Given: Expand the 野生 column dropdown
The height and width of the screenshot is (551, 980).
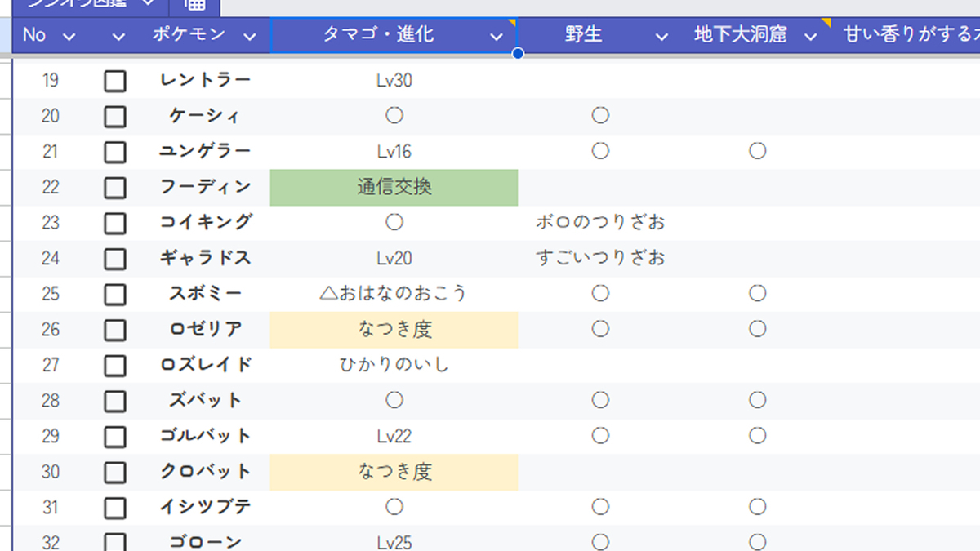Looking at the screenshot, I should [x=663, y=36].
